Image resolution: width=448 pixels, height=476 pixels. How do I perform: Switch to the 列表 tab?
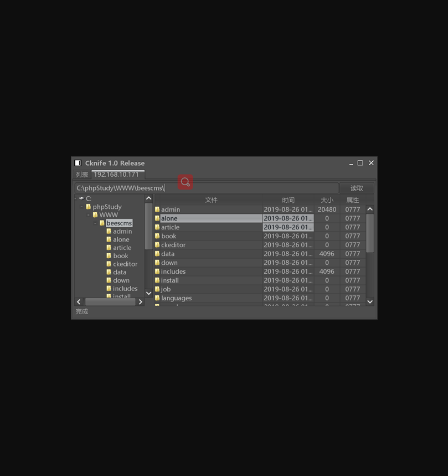click(x=82, y=175)
